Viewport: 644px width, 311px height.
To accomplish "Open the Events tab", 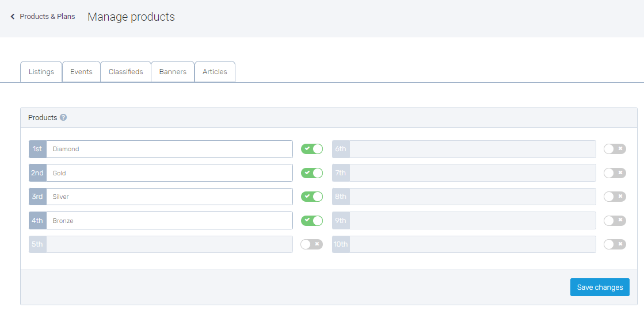I will (81, 72).
